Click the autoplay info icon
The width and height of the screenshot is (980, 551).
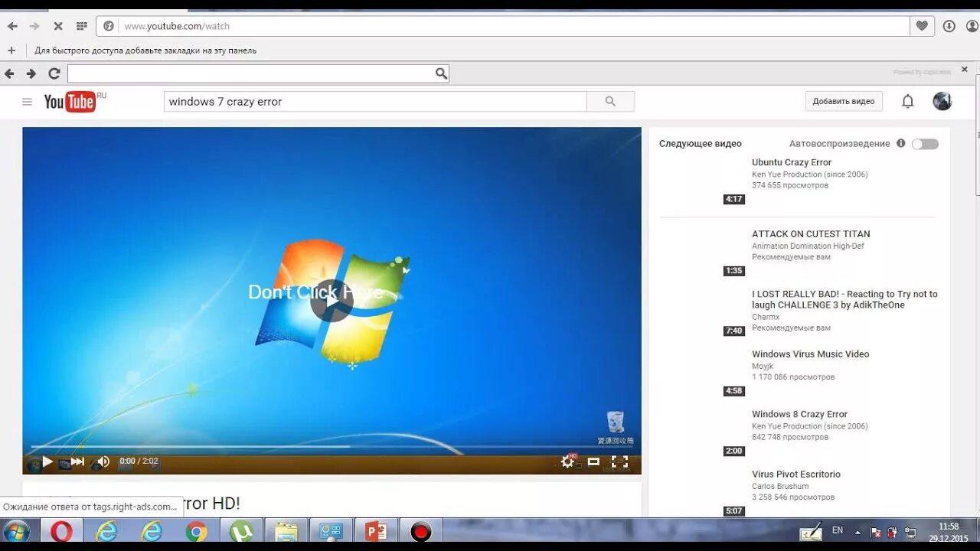coord(900,143)
